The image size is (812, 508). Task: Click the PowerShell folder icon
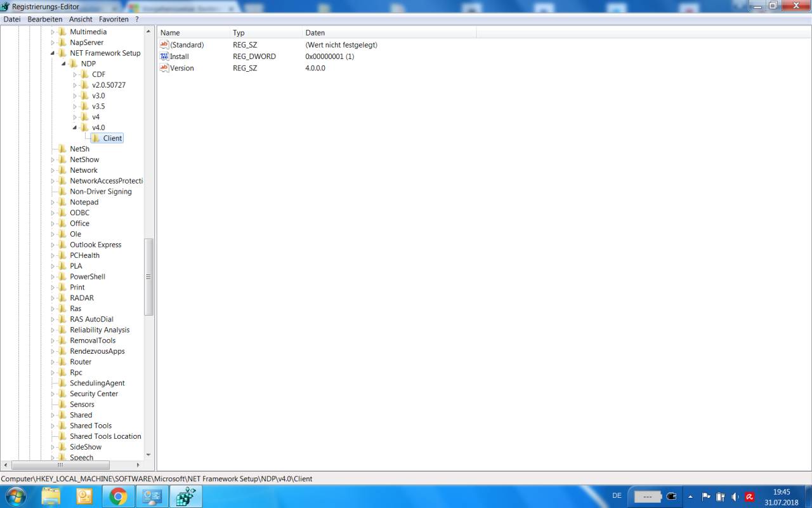coord(62,277)
